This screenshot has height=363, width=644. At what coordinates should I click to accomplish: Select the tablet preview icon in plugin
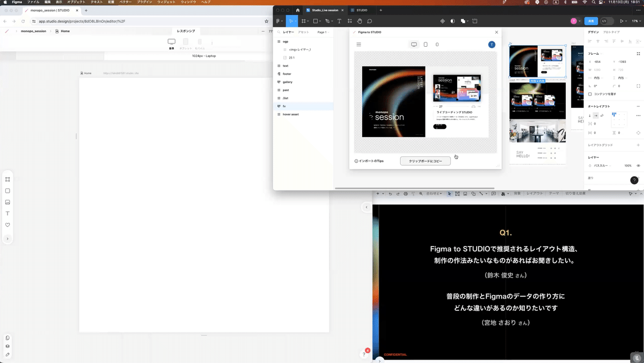[426, 45]
